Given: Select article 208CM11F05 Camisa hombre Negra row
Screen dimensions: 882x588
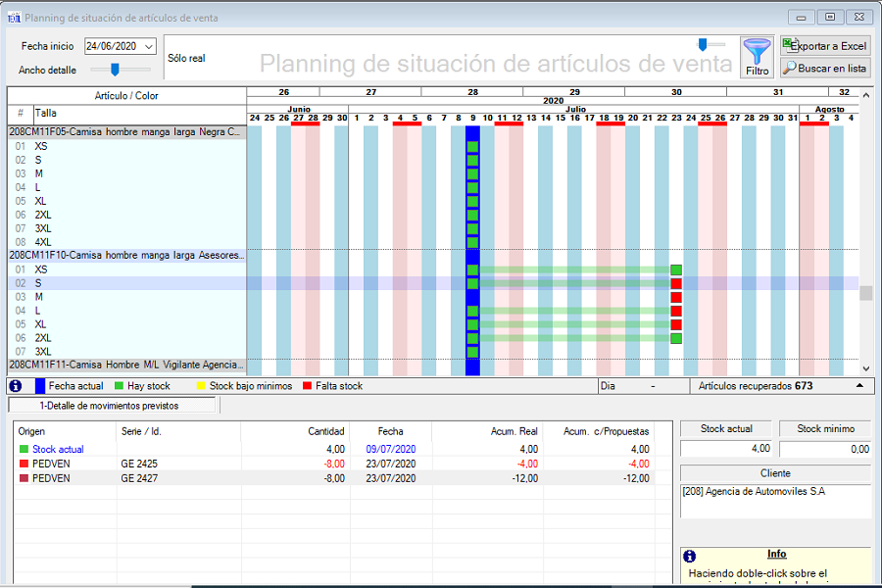Looking at the screenshot, I should coord(125,131).
